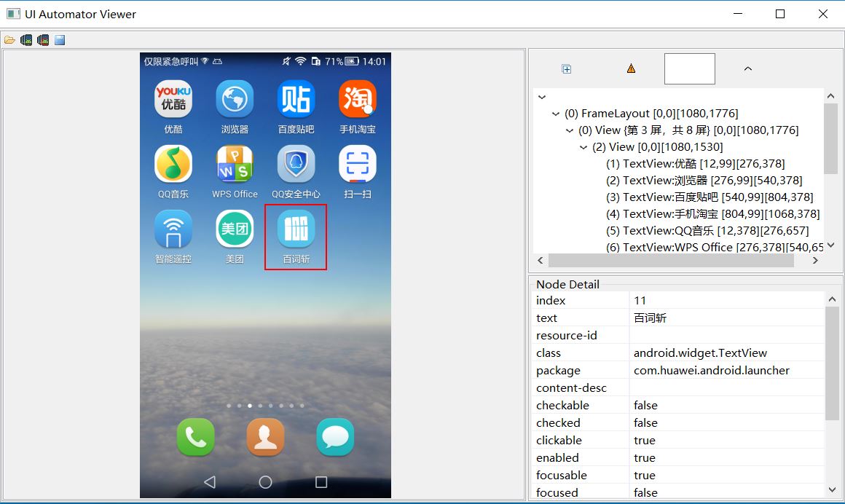This screenshot has width=845, height=504.
Task: Tap the QQ音乐 app icon
Action: coord(173,164)
